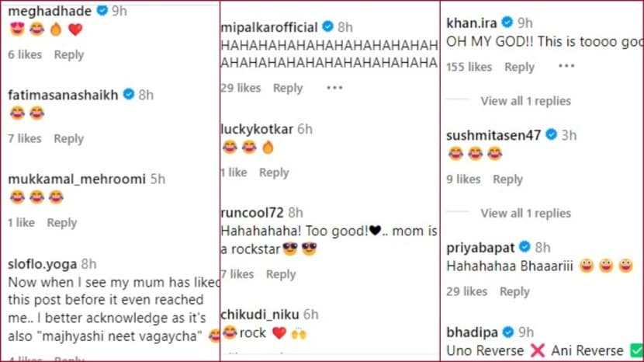Open runcool72's profile
Screen dimensions: 644x362
[x=252, y=211]
